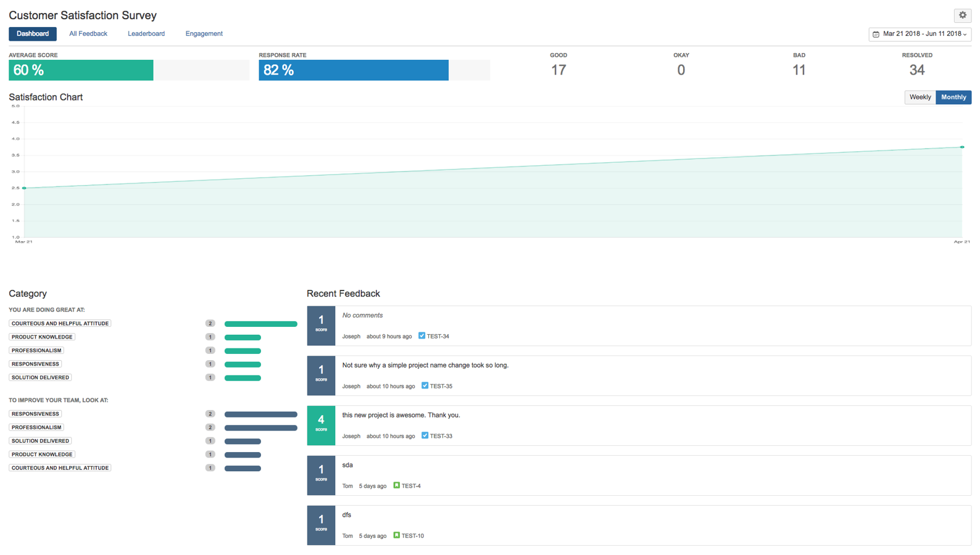
Task: Click the green Average Score progress bar
Action: click(81, 70)
